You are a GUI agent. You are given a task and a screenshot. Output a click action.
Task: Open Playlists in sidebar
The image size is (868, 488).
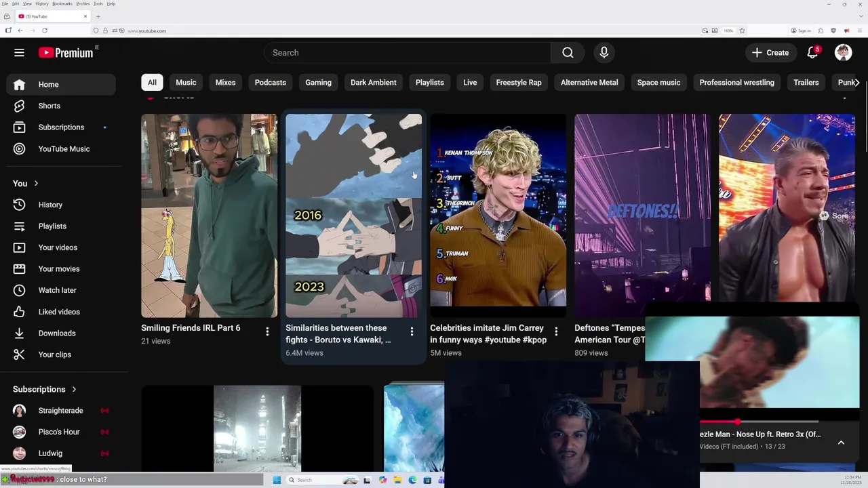click(x=61, y=226)
